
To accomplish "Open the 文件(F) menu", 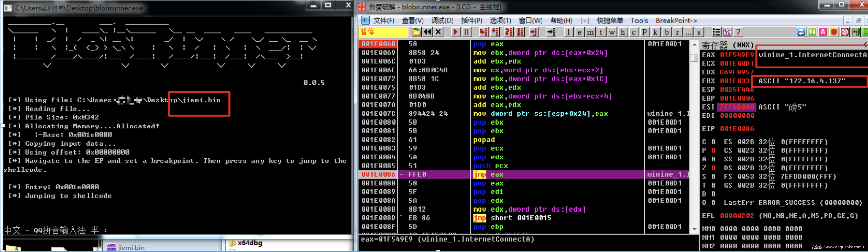I will tap(383, 20).
